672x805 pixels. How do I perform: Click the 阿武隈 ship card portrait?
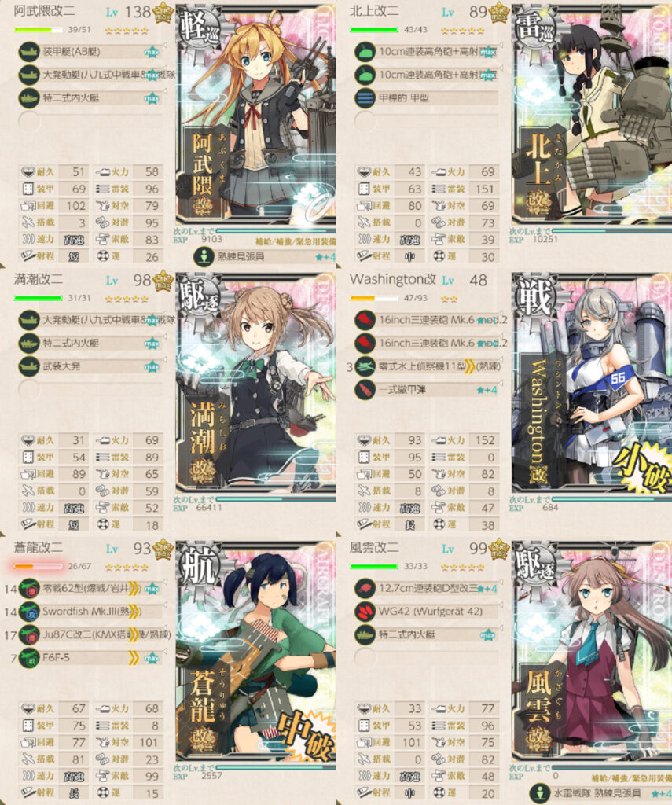[256, 115]
